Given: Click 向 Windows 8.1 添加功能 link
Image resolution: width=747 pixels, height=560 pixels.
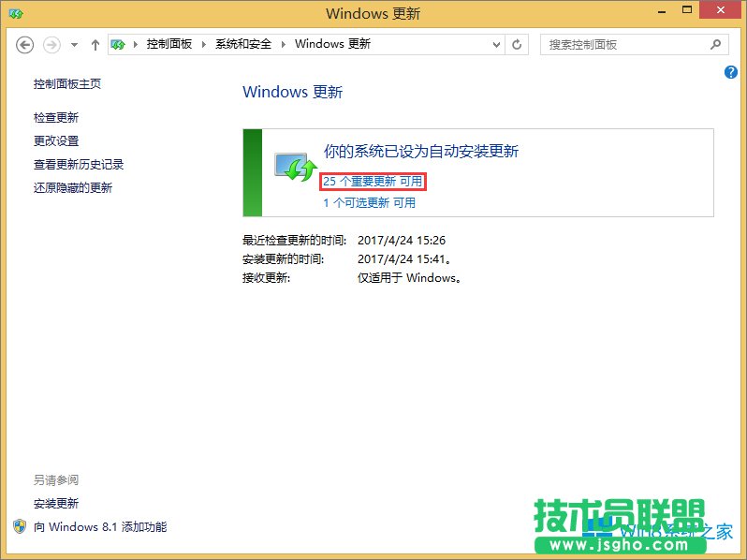Looking at the screenshot, I should pyautogui.click(x=100, y=526).
